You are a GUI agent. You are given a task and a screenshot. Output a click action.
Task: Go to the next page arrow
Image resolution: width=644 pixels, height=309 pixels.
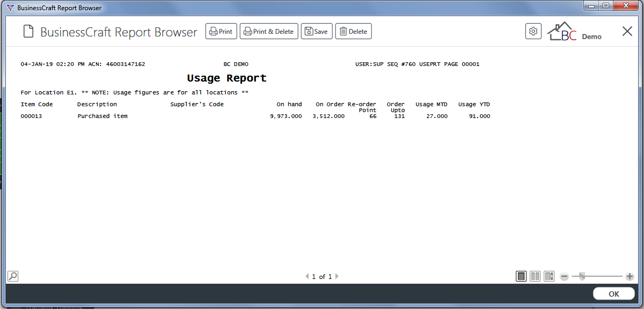coord(336,276)
